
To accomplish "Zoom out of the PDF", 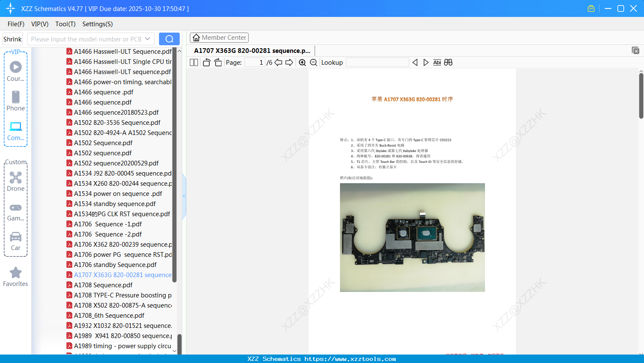I will coord(313,63).
